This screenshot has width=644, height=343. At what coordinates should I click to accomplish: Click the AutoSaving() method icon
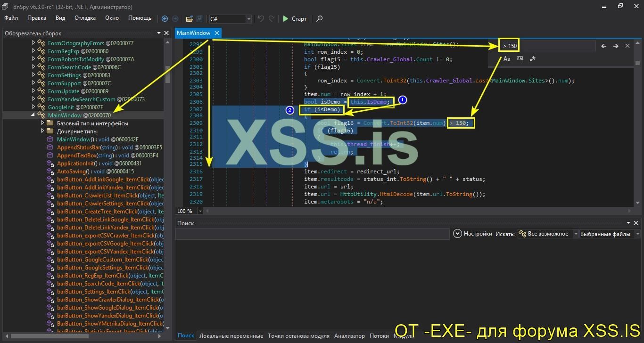point(50,171)
